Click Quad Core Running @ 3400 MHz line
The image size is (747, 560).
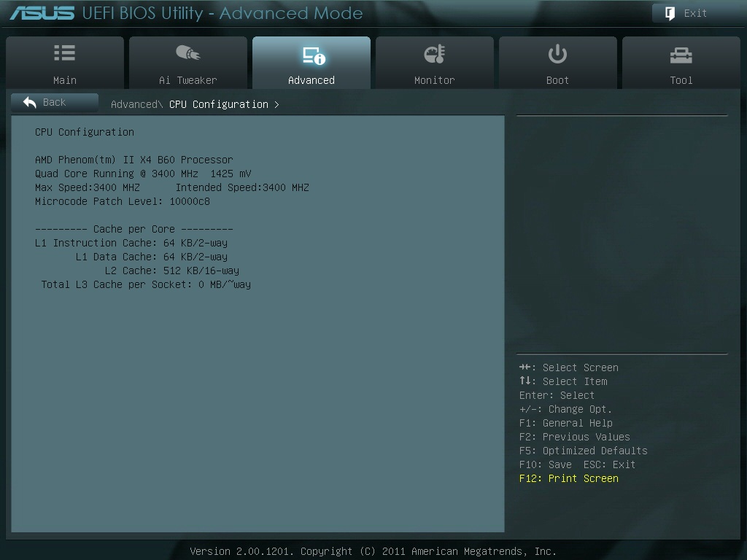pos(143,174)
